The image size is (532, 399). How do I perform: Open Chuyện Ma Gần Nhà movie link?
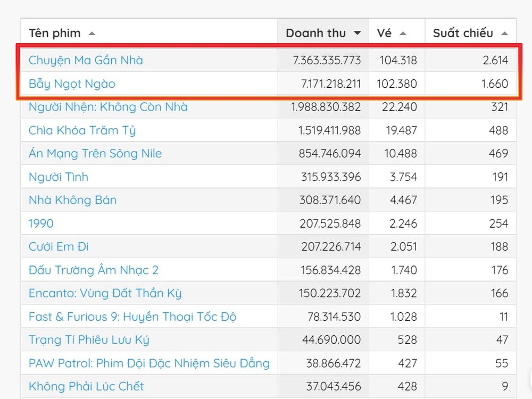click(86, 60)
